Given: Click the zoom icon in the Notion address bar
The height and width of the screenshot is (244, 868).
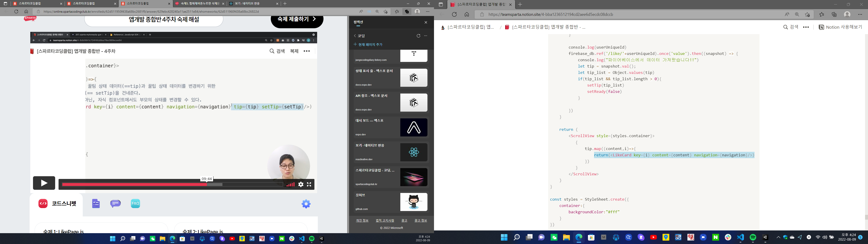Looking at the screenshot, I should [x=797, y=14].
